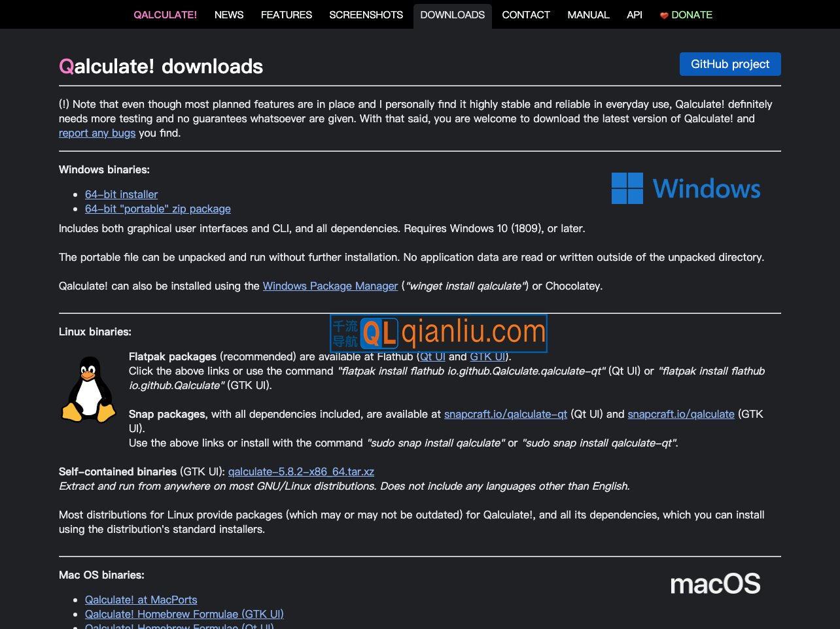The height and width of the screenshot is (629, 840).
Task: Click the Windows logo image
Action: [x=686, y=188]
